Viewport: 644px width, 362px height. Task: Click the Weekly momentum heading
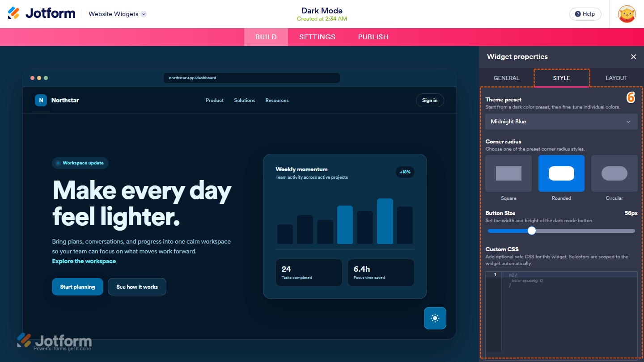tap(301, 169)
